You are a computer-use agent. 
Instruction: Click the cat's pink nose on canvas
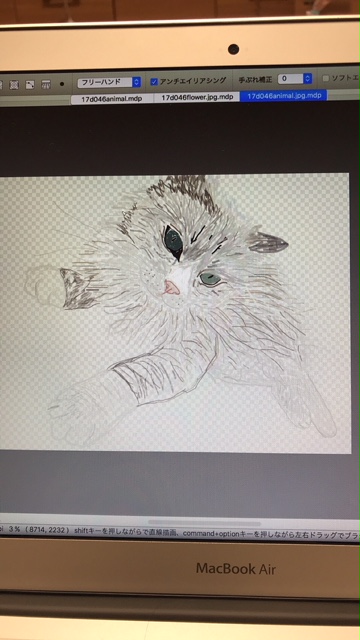pos(172,288)
